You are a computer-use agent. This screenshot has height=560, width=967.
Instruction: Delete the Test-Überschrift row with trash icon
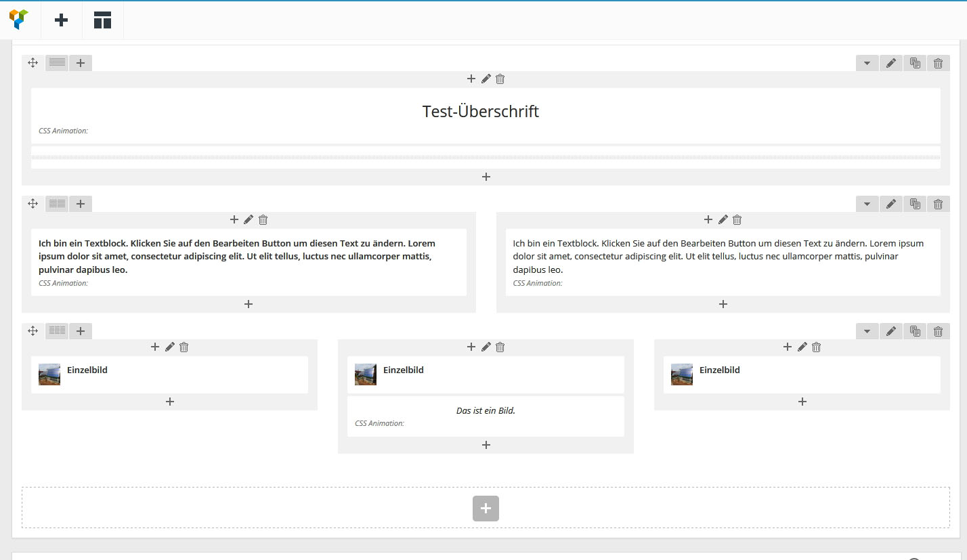click(x=938, y=63)
